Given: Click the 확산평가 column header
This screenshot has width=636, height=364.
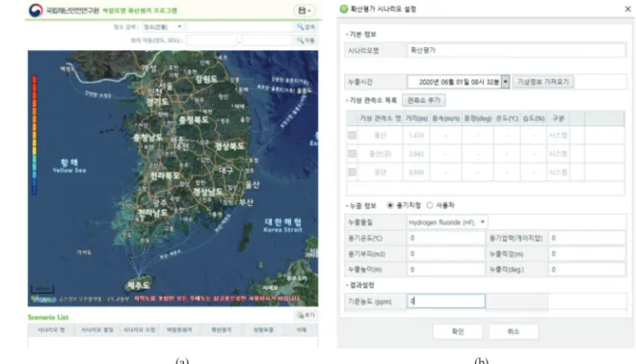Looking at the screenshot, I should (x=222, y=330).
